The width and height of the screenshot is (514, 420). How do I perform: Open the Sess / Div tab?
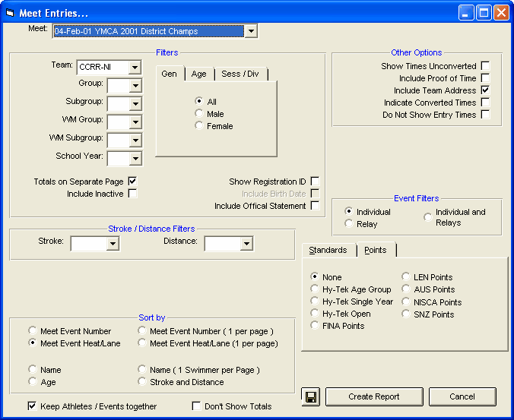click(240, 74)
